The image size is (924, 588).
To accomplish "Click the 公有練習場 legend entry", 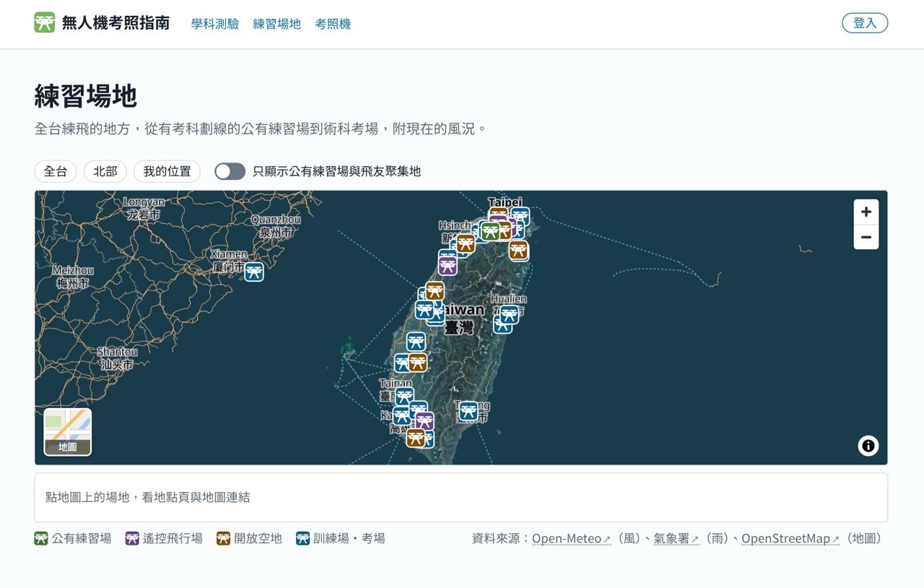I will click(73, 538).
